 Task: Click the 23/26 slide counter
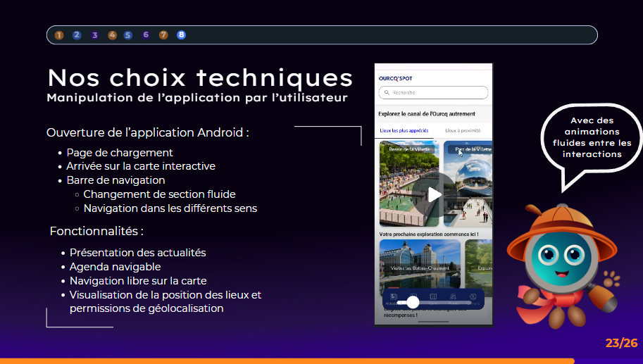click(621, 344)
